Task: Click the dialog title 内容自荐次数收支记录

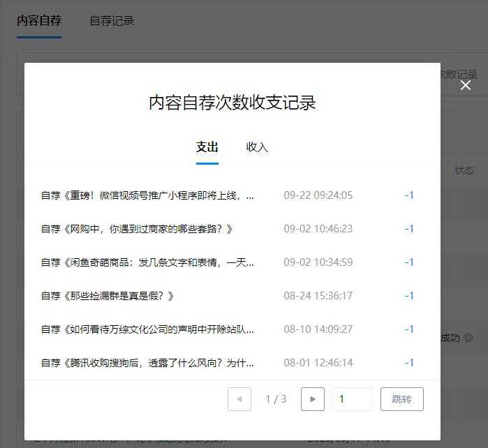Action: 232,103
